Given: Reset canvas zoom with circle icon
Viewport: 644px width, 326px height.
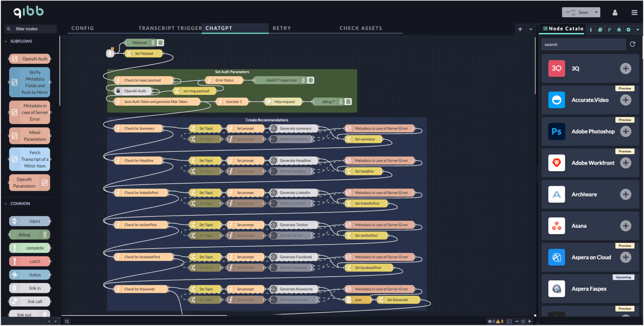Looking at the screenshot, I should pyautogui.click(x=523, y=322).
